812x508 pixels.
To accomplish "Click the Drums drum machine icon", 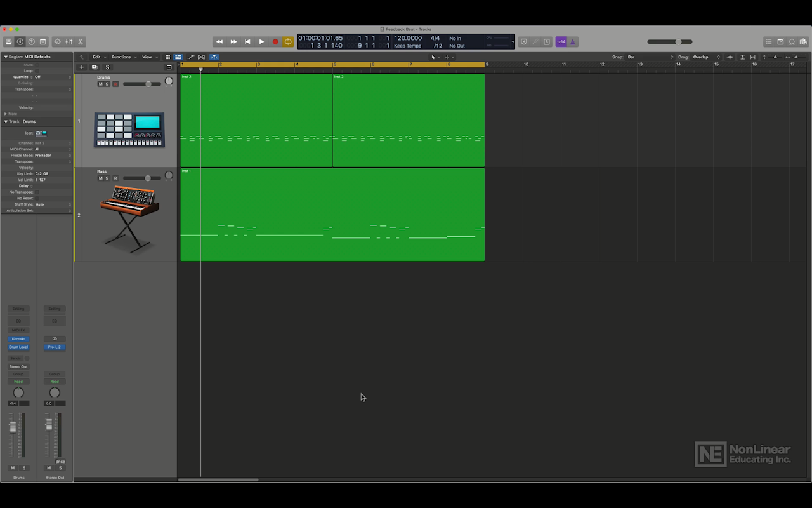I will pyautogui.click(x=129, y=130).
